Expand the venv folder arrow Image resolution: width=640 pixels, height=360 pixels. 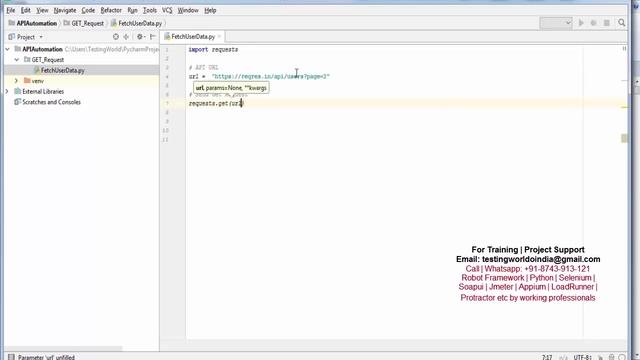tap(16, 81)
